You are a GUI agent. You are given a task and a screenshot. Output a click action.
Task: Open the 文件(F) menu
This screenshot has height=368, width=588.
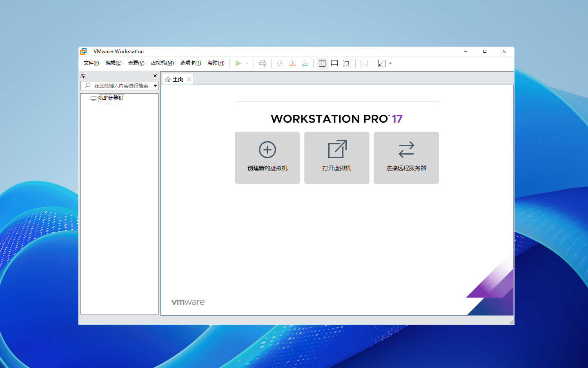(x=91, y=63)
